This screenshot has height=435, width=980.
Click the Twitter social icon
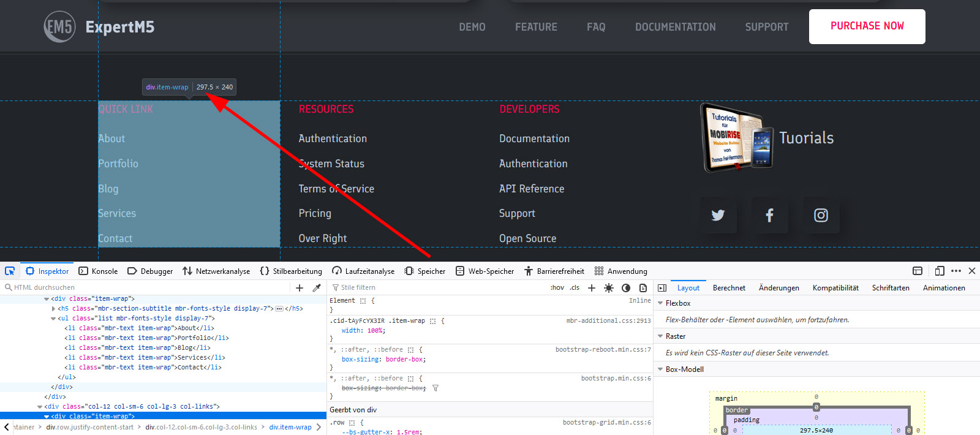click(718, 215)
